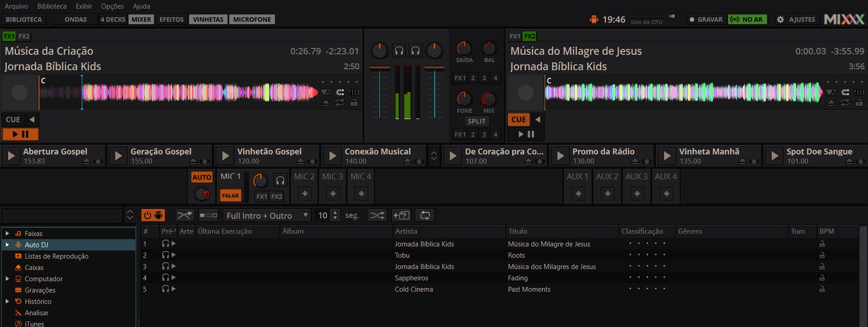Image resolution: width=868 pixels, height=327 pixels.
Task: Open the Full Intro + Outro dropdown
Action: (x=267, y=216)
